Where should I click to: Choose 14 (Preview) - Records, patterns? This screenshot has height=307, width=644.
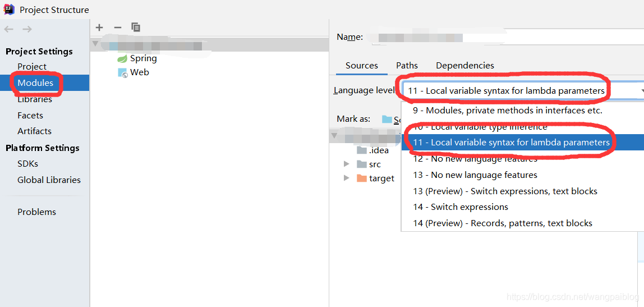point(522,223)
